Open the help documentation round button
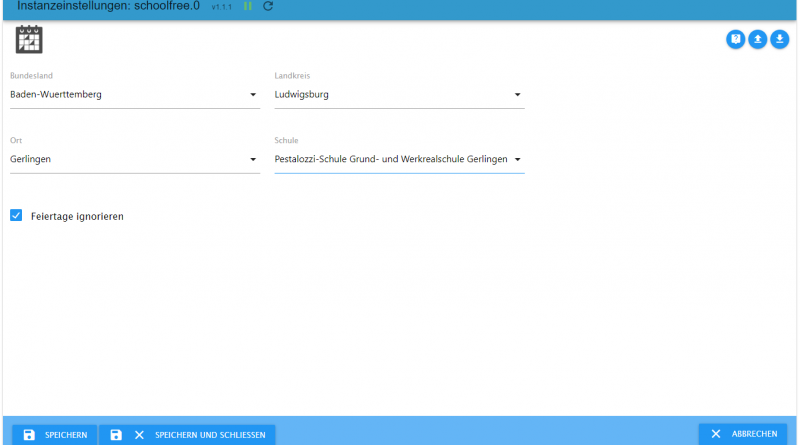800x445 pixels. (x=736, y=40)
